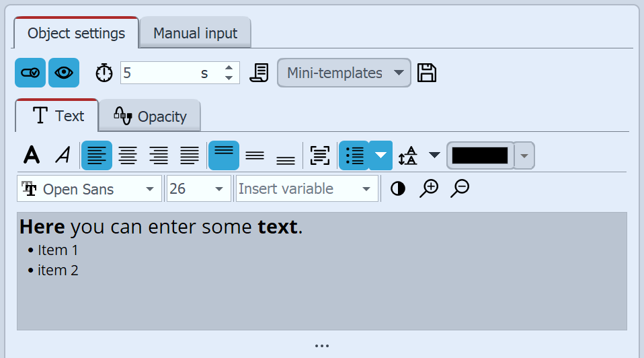Click the "Item 1" bullet line
The image size is (644, 358).
pyautogui.click(x=52, y=250)
